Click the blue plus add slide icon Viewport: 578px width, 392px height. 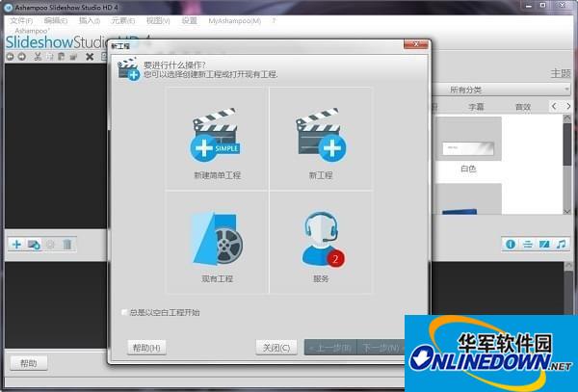tap(16, 245)
